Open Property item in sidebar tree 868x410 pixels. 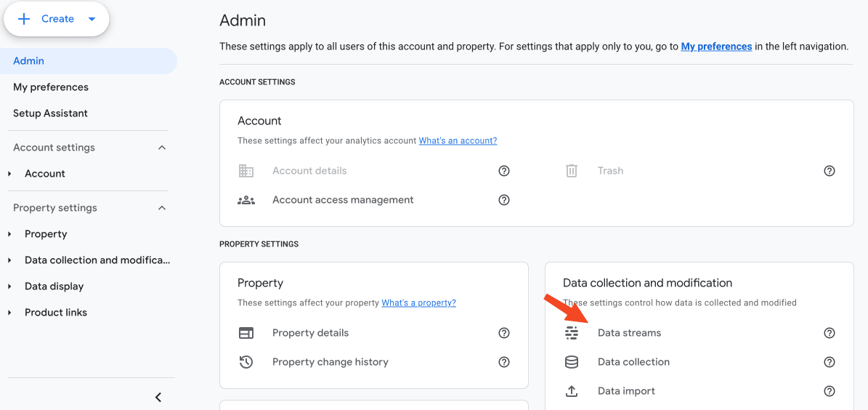[46, 234]
